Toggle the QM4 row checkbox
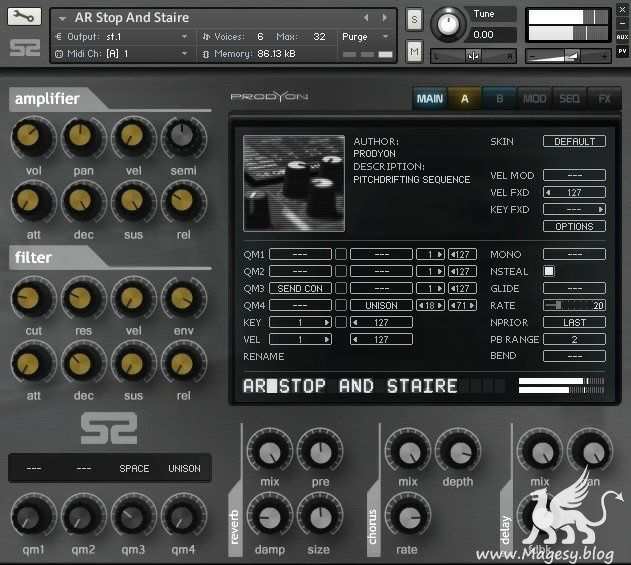The image size is (631, 565). (x=341, y=305)
